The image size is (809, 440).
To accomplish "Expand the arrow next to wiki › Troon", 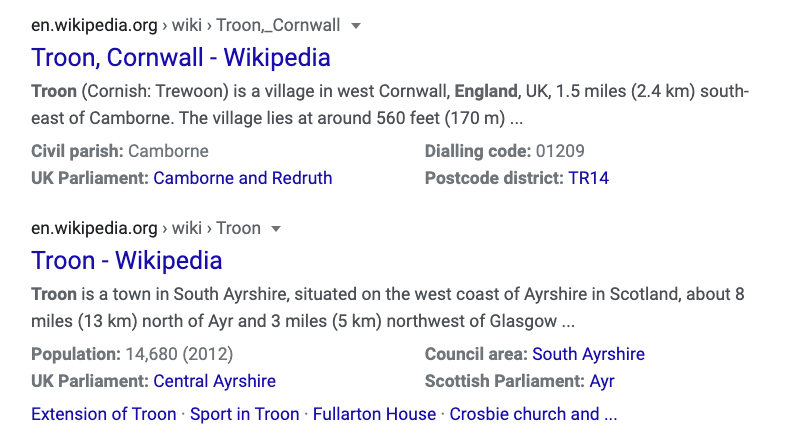I will 277,229.
